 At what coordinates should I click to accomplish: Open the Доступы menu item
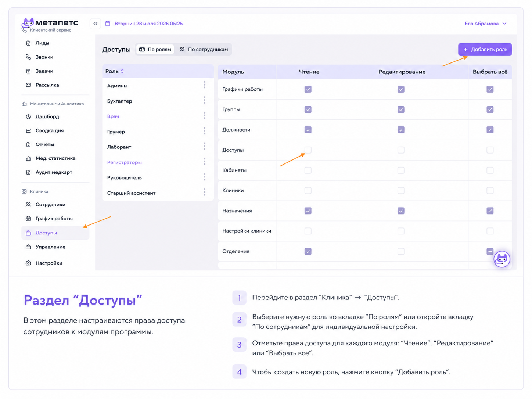[55, 233]
